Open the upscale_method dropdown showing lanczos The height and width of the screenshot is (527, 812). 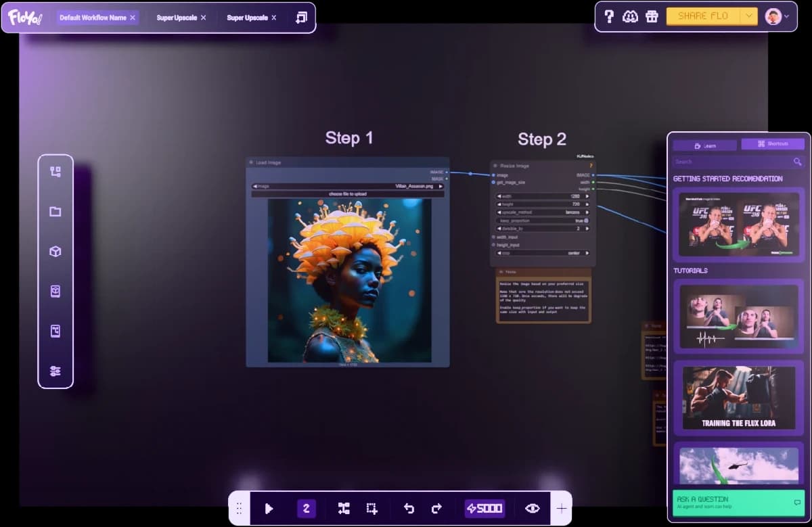(541, 212)
